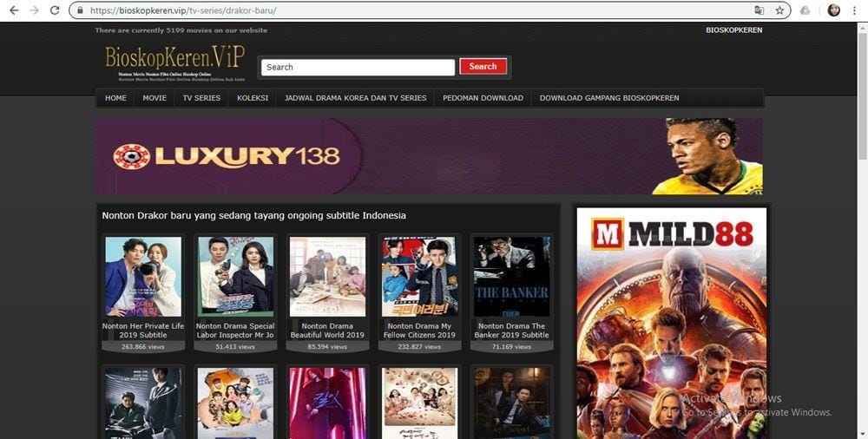Bookmark this page with the star icon
This screenshot has width=868, height=439.
(x=779, y=10)
